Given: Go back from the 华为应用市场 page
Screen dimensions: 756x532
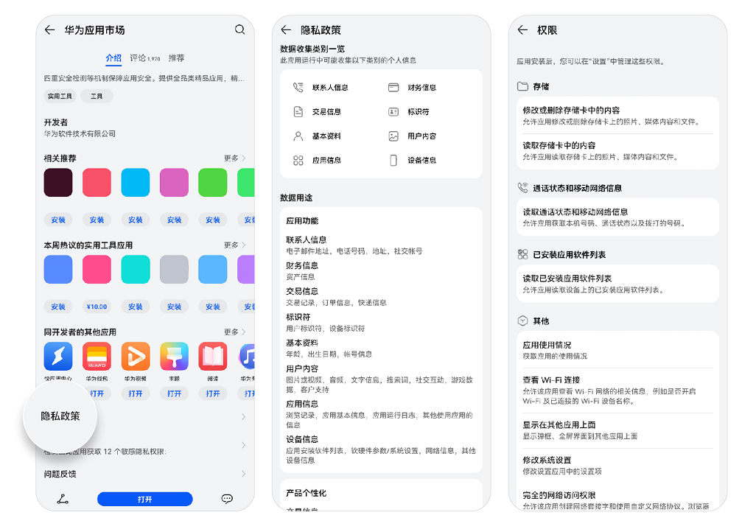Looking at the screenshot, I should 49,30.
